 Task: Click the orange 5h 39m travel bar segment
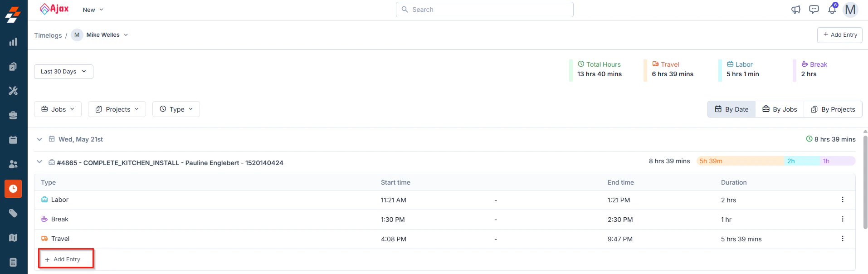[x=740, y=161]
